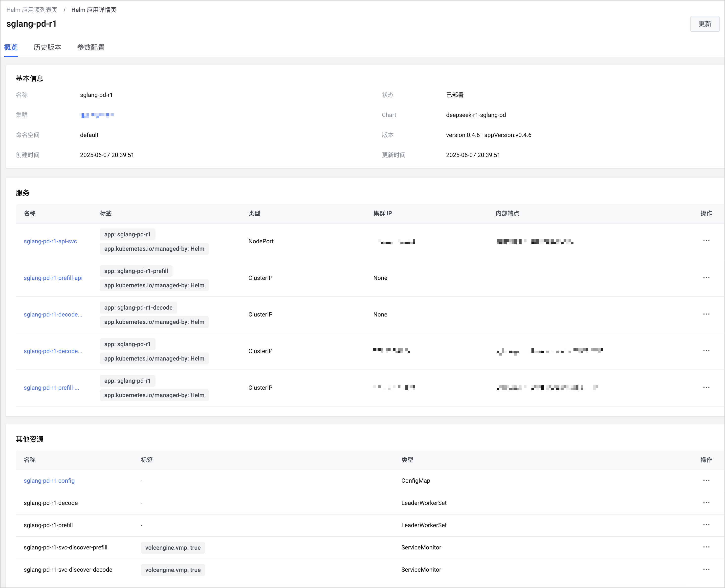Open the sglang-pd-r1-api-svc service link
This screenshot has width=725, height=588.
[x=50, y=241]
